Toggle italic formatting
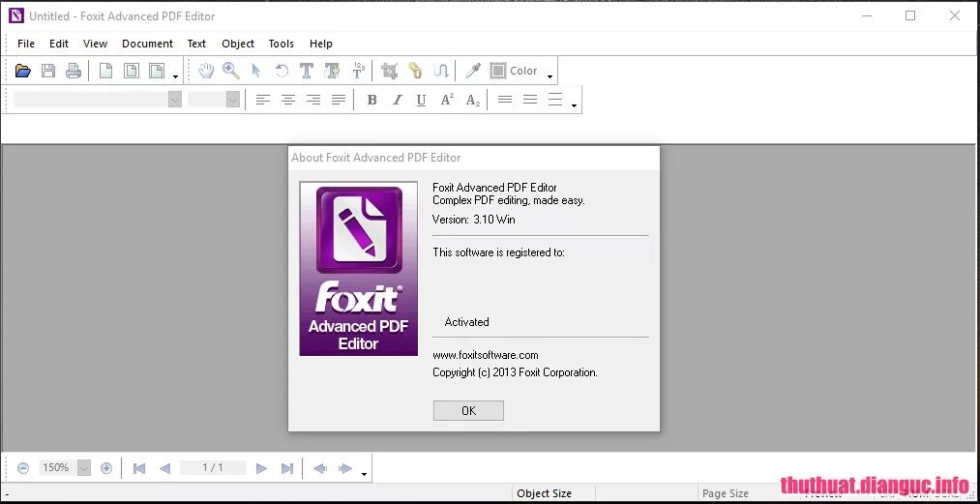Screen dimensions: 980x504 [x=397, y=100]
